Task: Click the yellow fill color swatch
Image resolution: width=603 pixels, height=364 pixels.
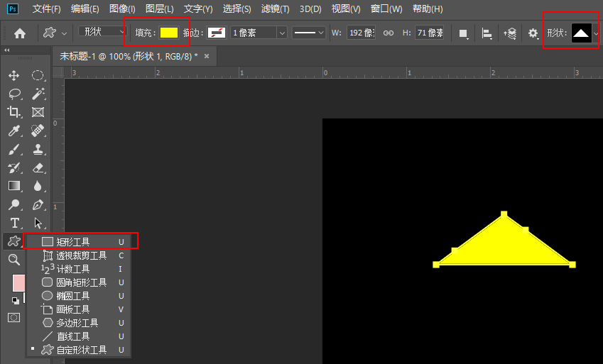Action: point(169,33)
